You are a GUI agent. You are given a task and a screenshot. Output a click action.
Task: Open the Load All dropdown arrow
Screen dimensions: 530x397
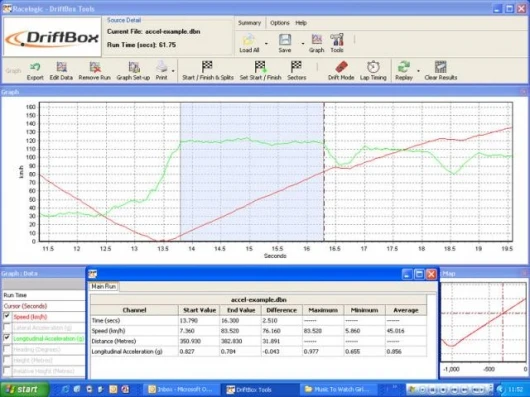point(266,43)
